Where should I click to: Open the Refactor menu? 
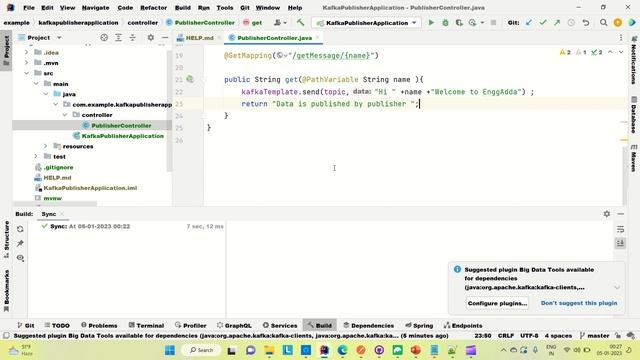coord(153,8)
